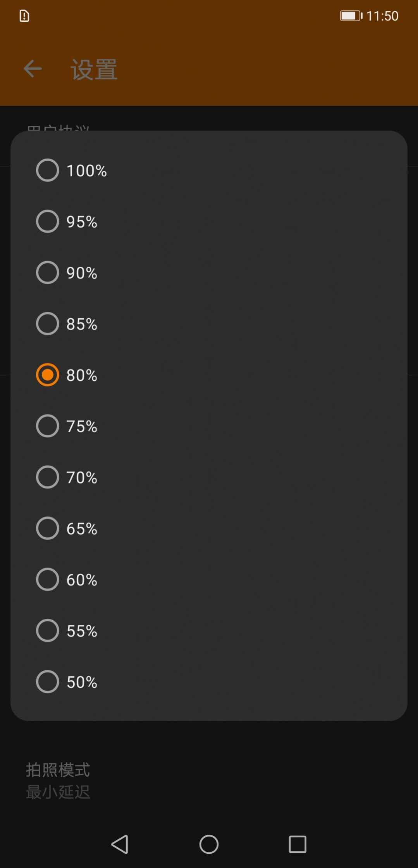Tap the back arrow in Settings header
Screen dimensions: 418x868
coord(33,69)
